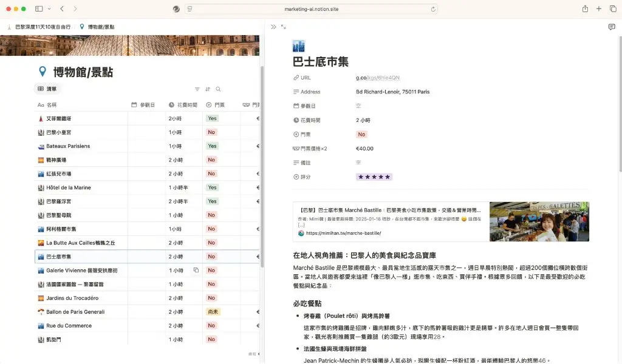
Task: Click the sort icon above the table
Action: tap(208, 89)
